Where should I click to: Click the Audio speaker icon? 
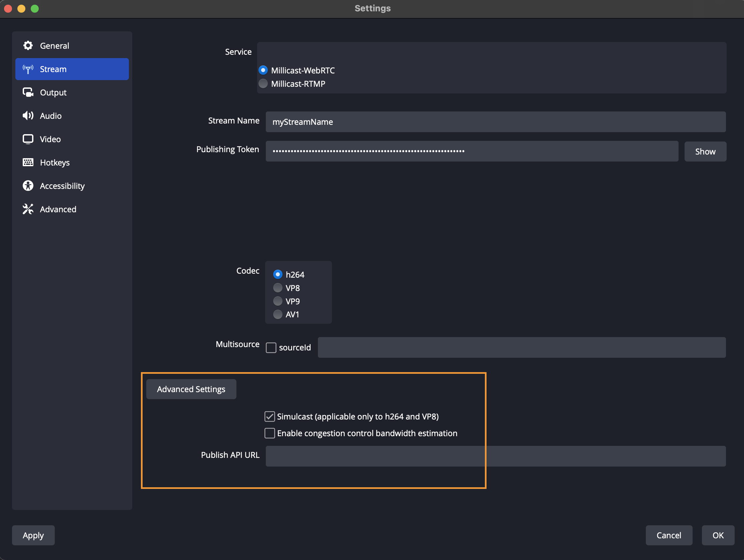point(28,115)
